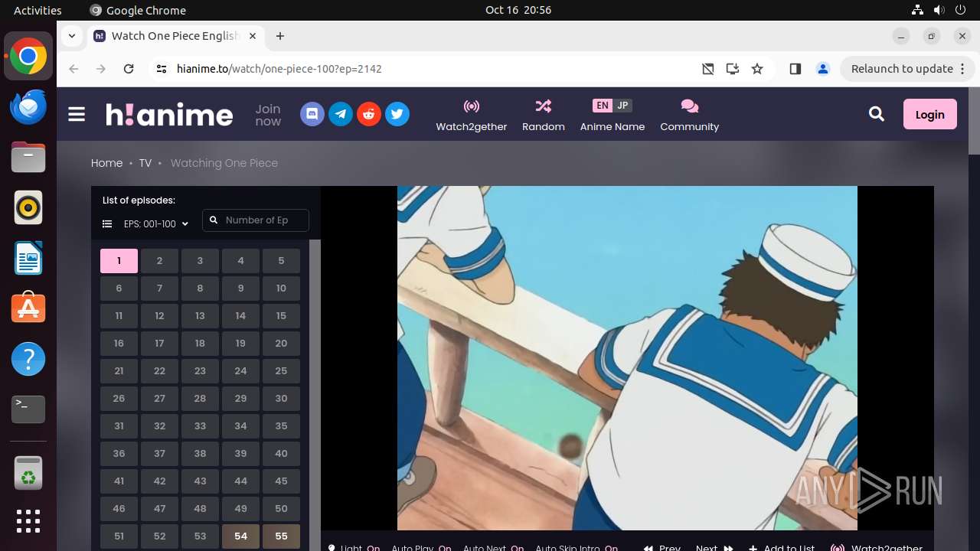
Task: Select episode 55
Action: (x=281, y=536)
